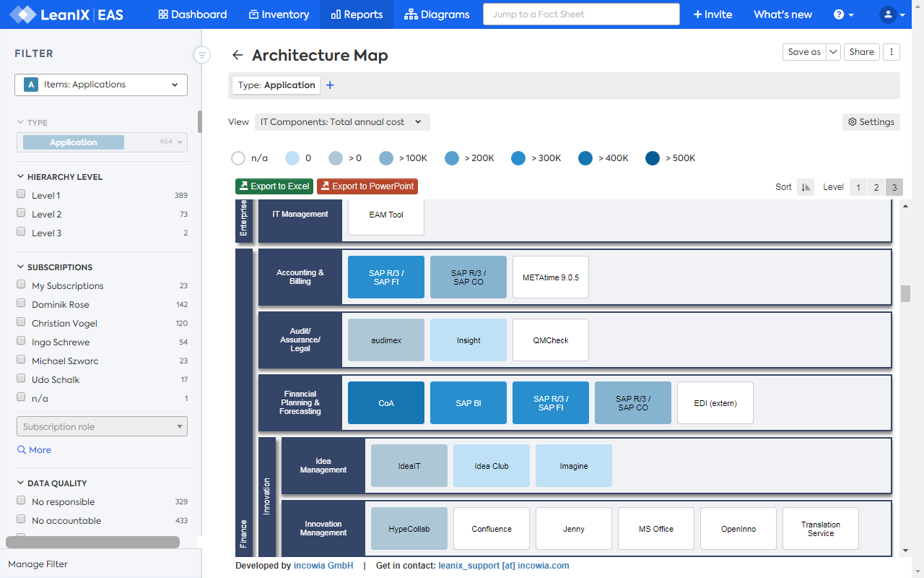Open the Inventory tab

[x=279, y=14]
